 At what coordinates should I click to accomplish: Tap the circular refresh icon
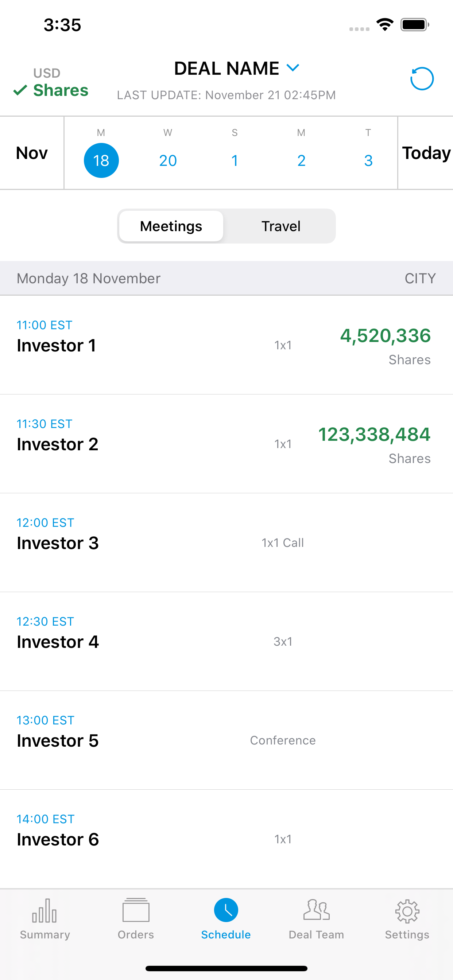422,79
